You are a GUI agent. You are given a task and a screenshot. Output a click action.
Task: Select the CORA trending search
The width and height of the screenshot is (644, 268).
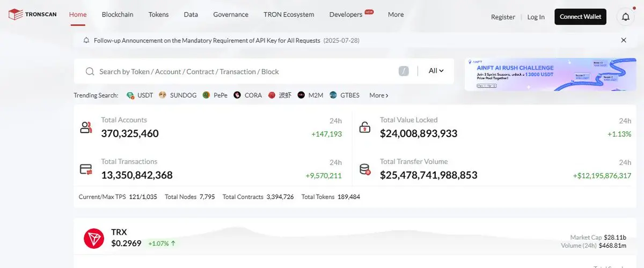(253, 95)
